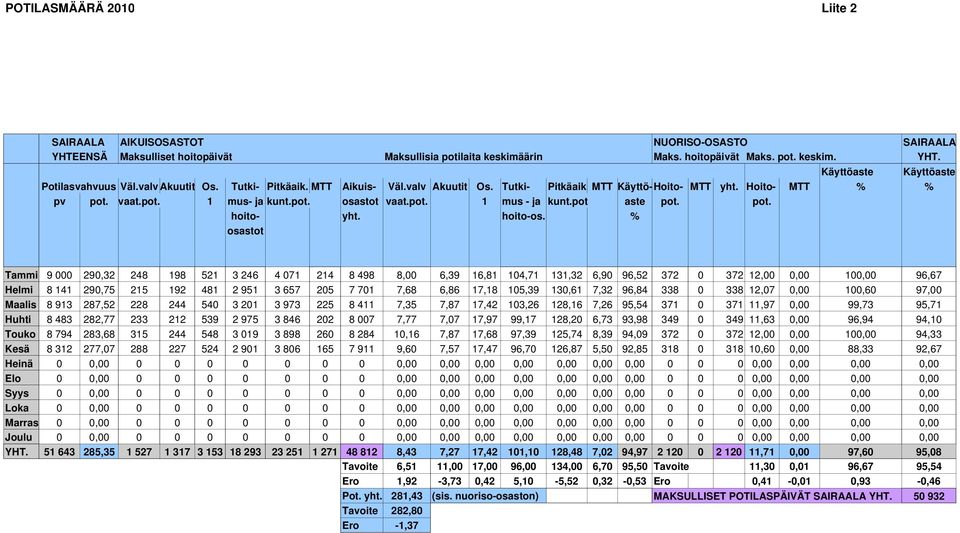This screenshot has height=533, width=960.
Task: Click the 10,16 value in Touko row
Action: point(407,334)
